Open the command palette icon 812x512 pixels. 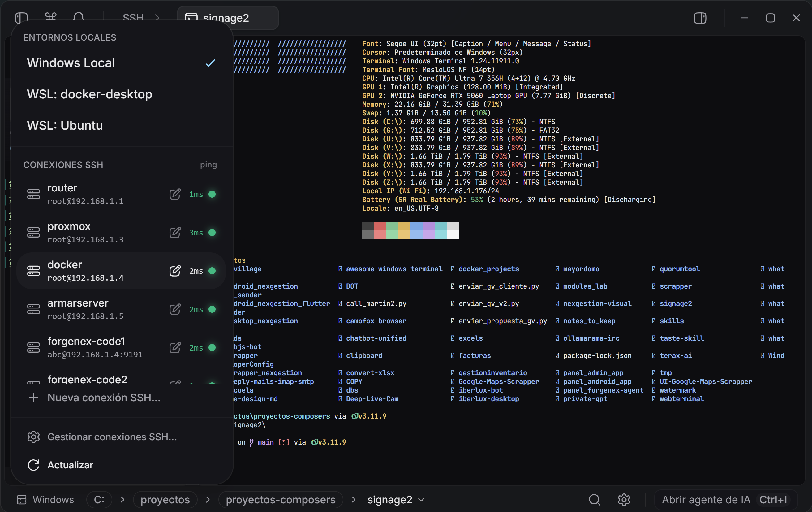[51, 18]
